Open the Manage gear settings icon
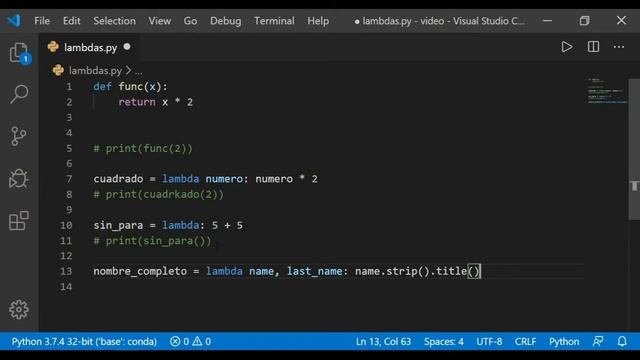Screen dimensions: 640x360 (x=19, y=309)
